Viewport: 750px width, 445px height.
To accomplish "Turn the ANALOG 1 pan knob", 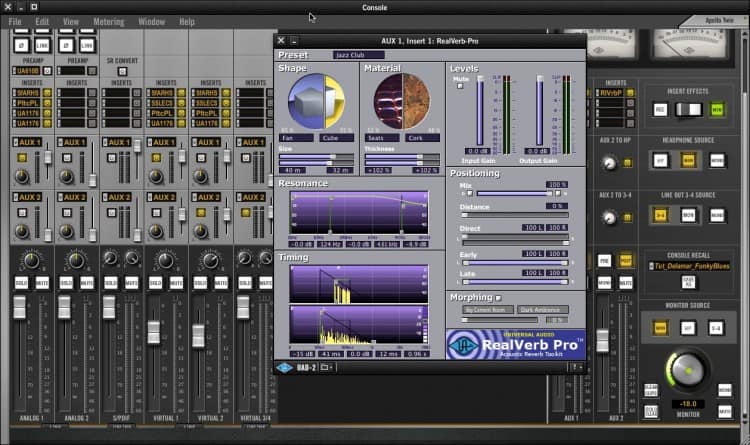I will pos(32,261).
